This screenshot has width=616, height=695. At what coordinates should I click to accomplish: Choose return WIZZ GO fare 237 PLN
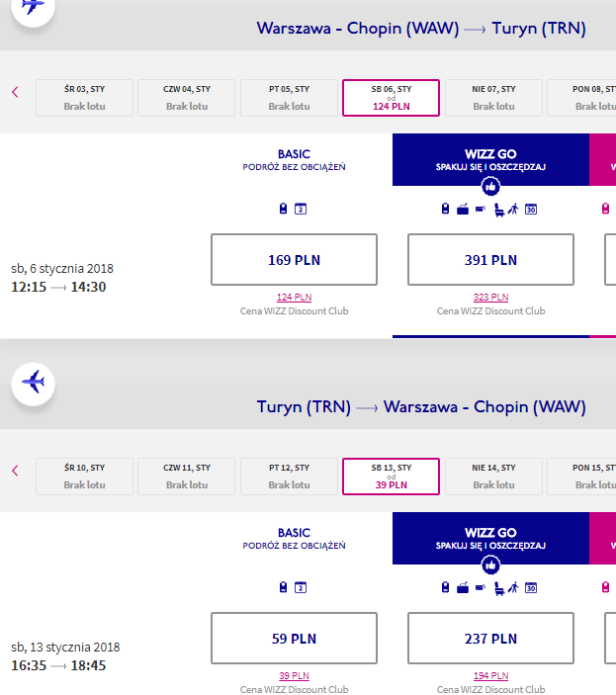490,639
